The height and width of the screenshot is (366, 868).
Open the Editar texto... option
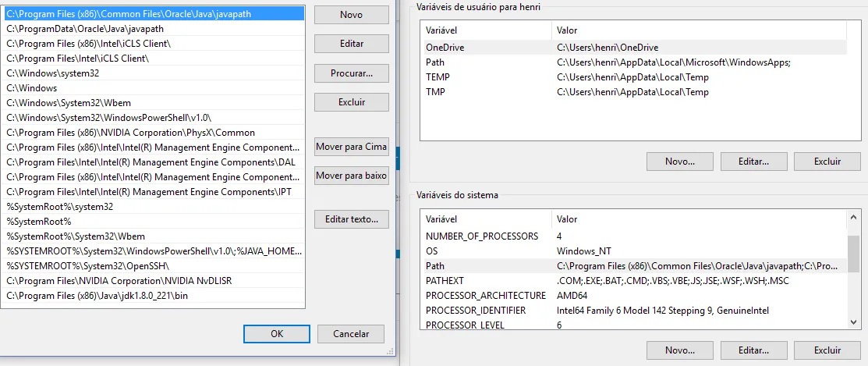351,219
